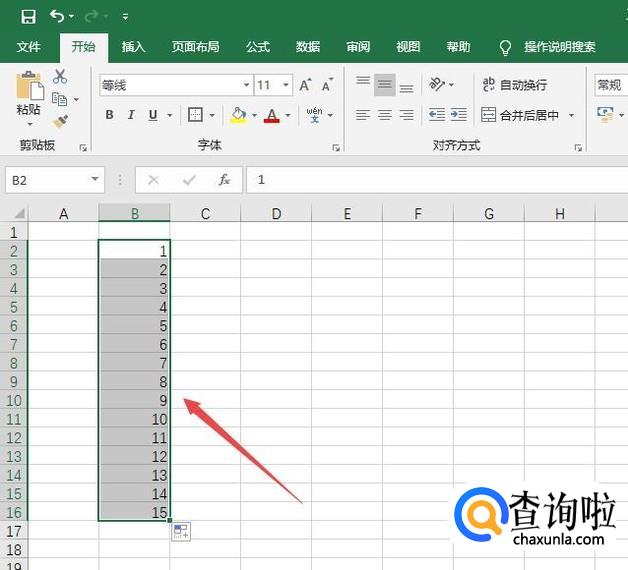Open the undo history dropdown arrow

pos(72,16)
